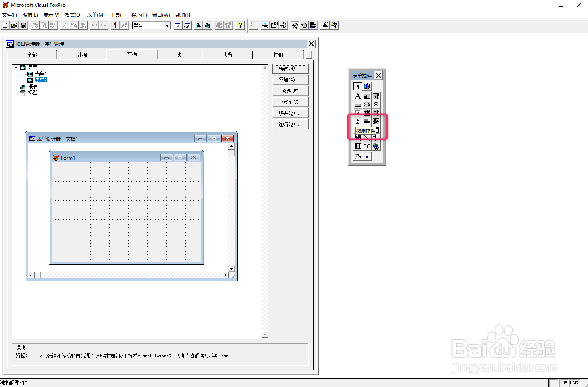Select the Command Group control

pos(367,104)
